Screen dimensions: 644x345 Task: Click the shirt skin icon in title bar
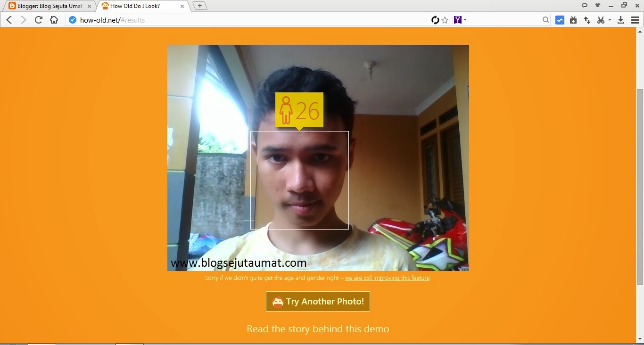(x=598, y=6)
